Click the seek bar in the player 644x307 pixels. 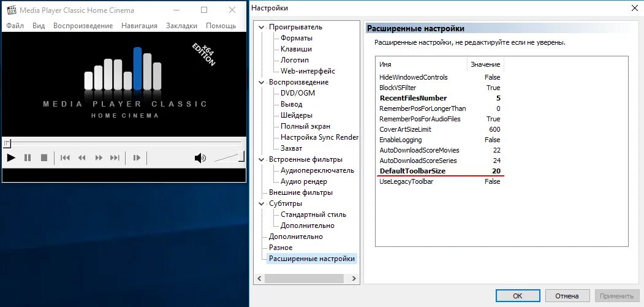click(x=123, y=143)
